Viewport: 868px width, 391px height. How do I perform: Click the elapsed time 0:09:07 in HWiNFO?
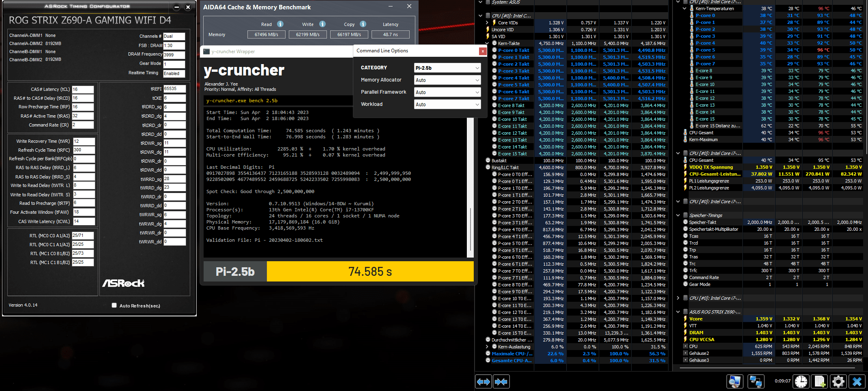[782, 381]
